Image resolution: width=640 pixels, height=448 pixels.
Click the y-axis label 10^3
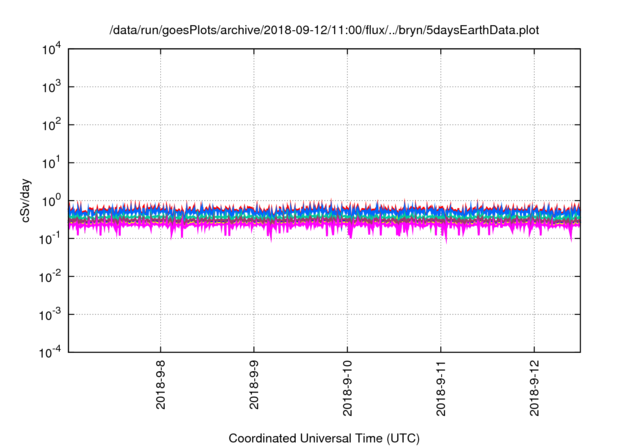[51, 87]
